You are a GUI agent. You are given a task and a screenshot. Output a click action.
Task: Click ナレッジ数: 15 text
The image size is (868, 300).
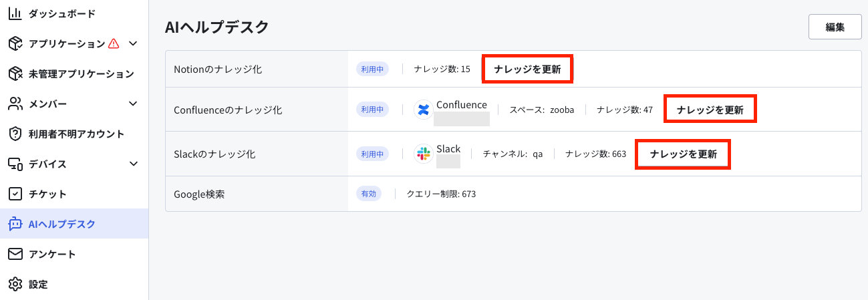coord(442,69)
